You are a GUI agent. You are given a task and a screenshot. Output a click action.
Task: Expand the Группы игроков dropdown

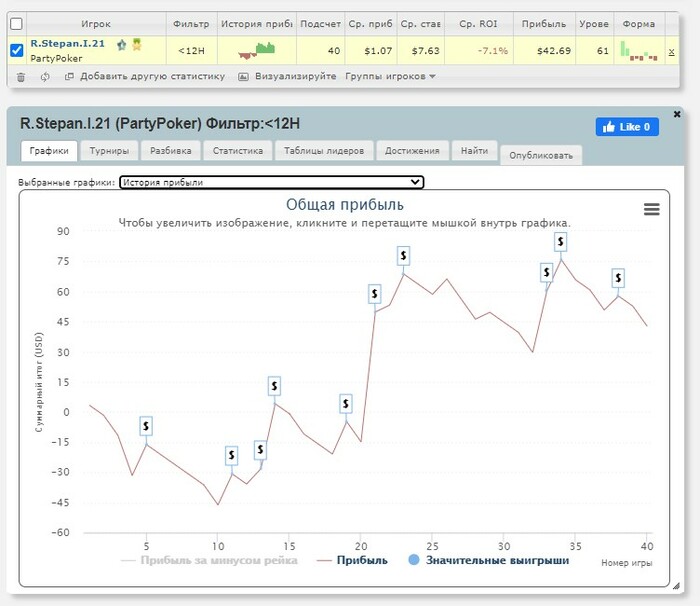tap(390, 76)
